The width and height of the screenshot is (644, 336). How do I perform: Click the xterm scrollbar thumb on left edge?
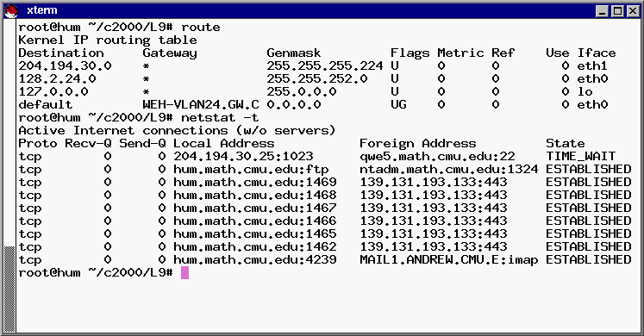point(9,289)
